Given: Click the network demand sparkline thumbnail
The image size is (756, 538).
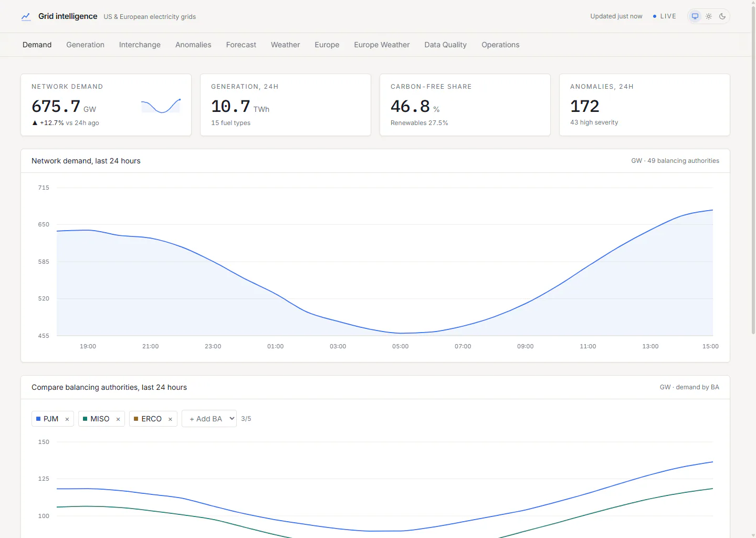Looking at the screenshot, I should tap(161, 106).
